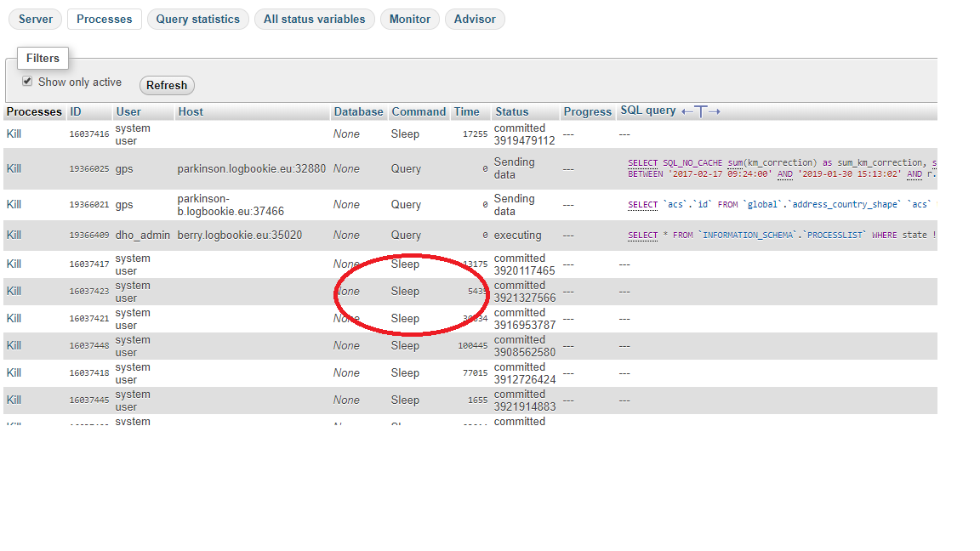This screenshot has width=980, height=551.
Task: Click user dho_admin cell
Action: (x=143, y=235)
